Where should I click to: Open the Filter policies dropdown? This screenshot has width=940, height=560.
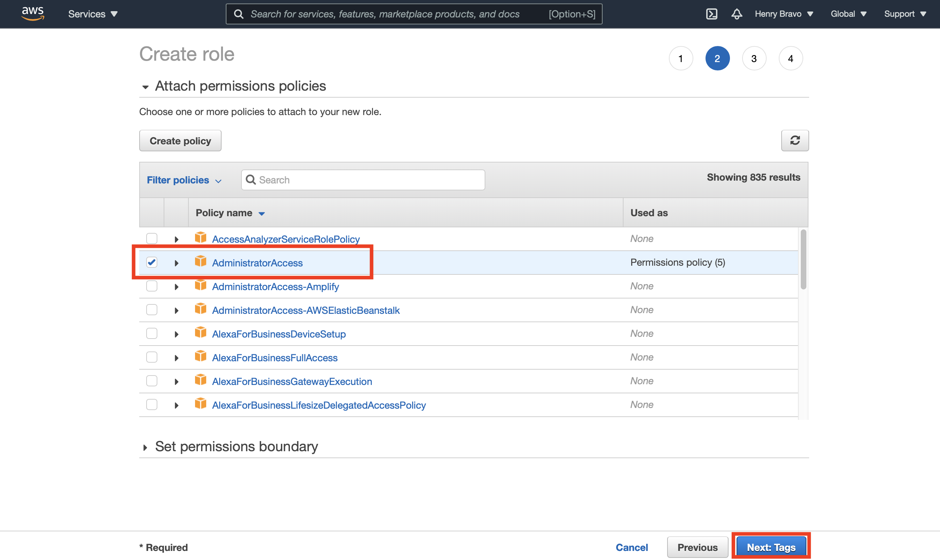pyautogui.click(x=184, y=180)
